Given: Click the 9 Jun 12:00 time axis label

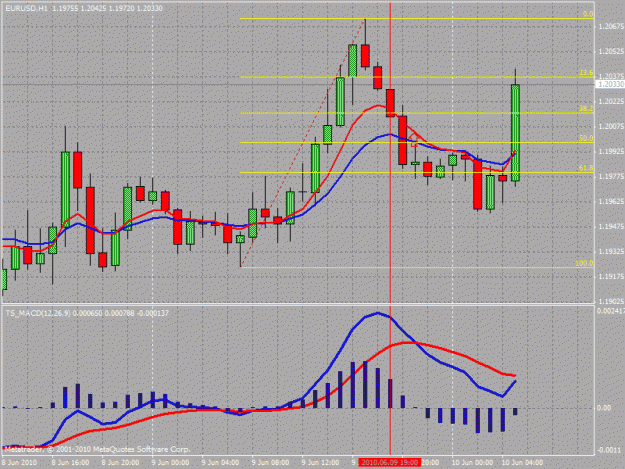Looking at the screenshot, I should [x=321, y=463].
